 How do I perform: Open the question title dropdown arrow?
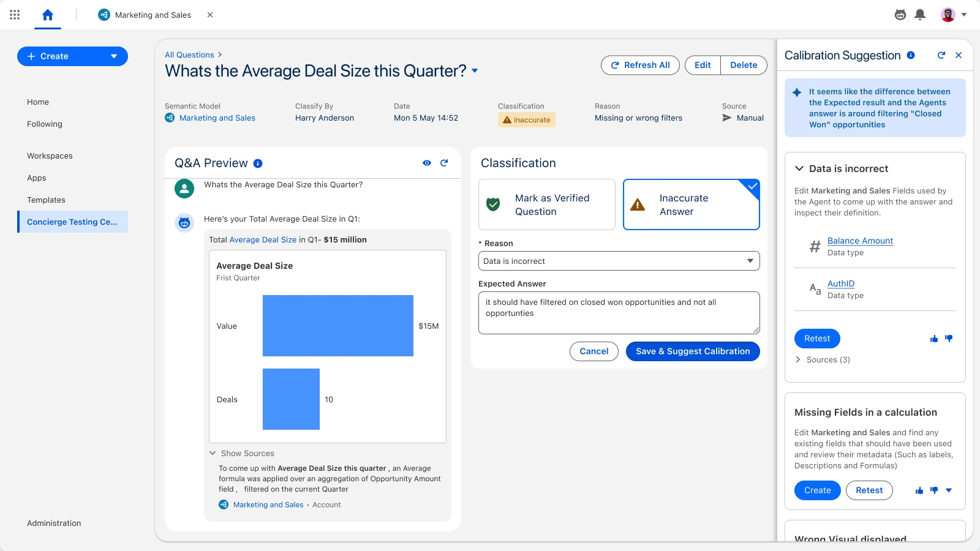click(x=475, y=71)
